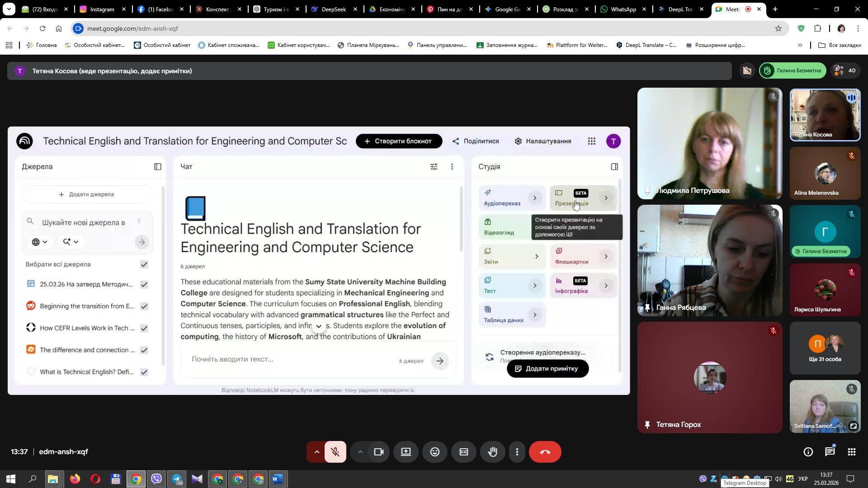Select Людмила Петрушова video tile
Viewport: 868px width, 488px height.
709,143
